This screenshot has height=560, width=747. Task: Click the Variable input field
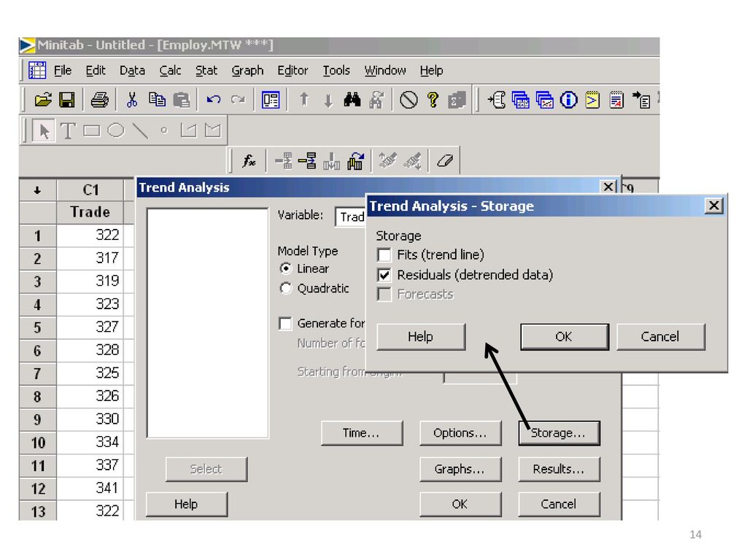coord(350,217)
